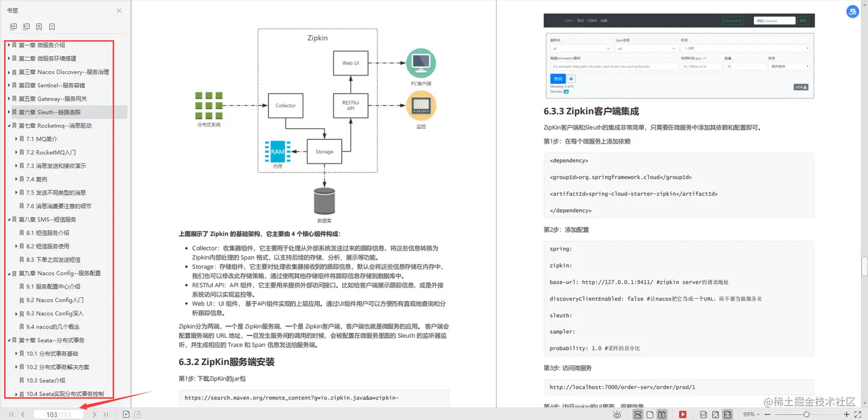Click the zoom slider handle
868x420 pixels.
tap(807, 414)
